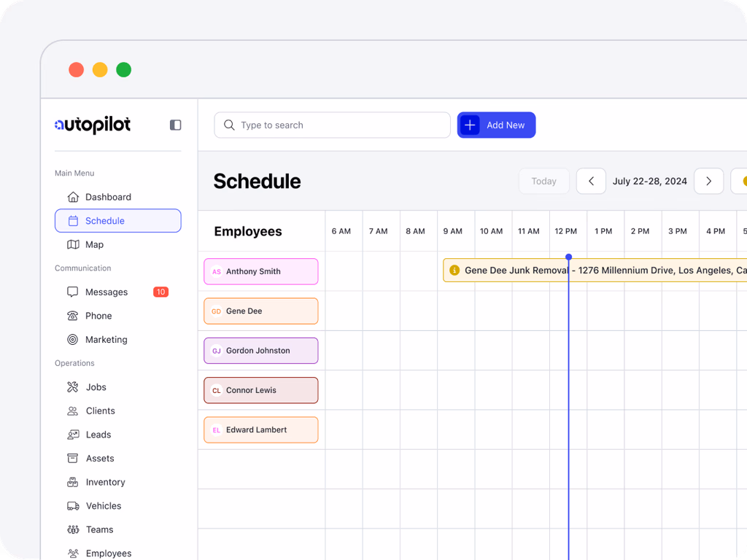Select Connor Lewis employee row label
747x560 pixels.
[x=261, y=390]
